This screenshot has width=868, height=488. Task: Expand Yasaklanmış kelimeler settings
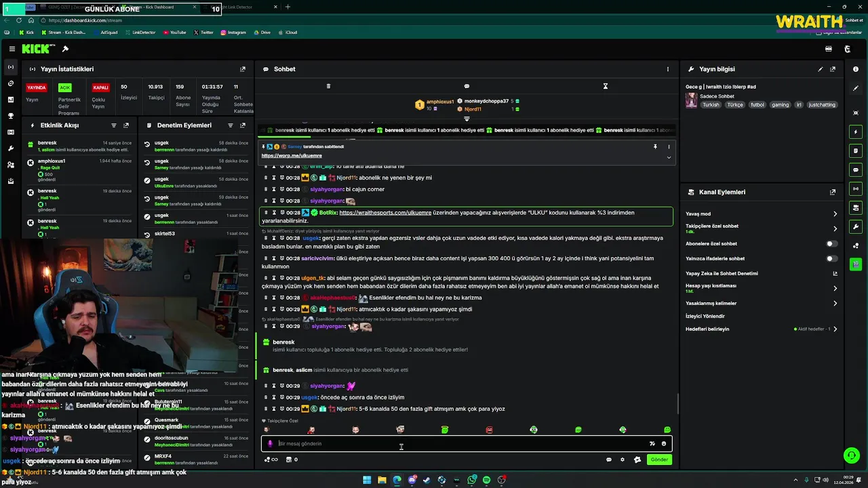tap(835, 303)
